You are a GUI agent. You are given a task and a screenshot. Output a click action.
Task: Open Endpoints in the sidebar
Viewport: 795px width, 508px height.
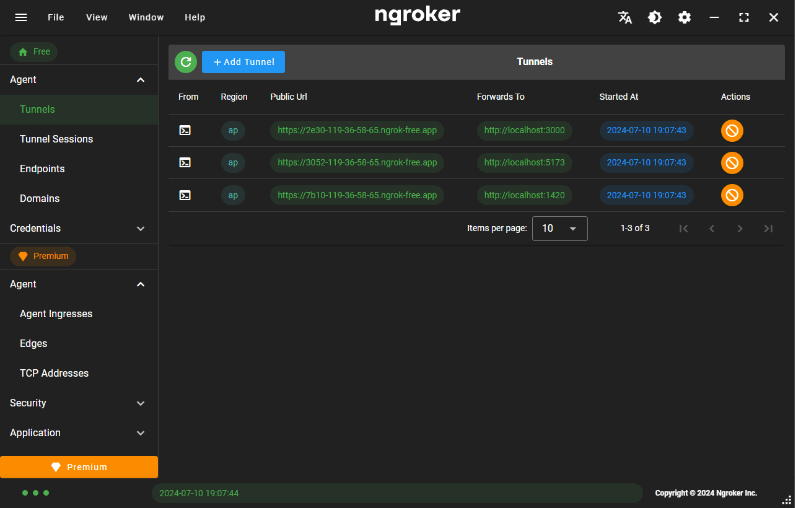click(79, 169)
